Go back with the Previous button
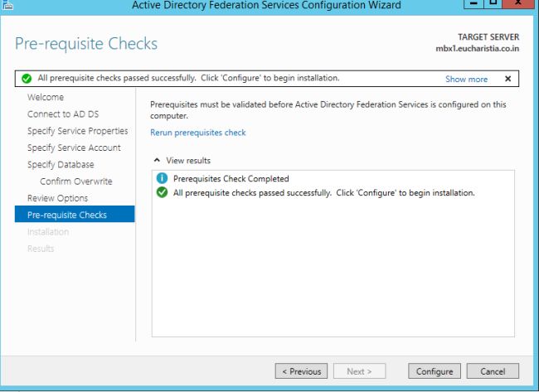 (x=301, y=371)
